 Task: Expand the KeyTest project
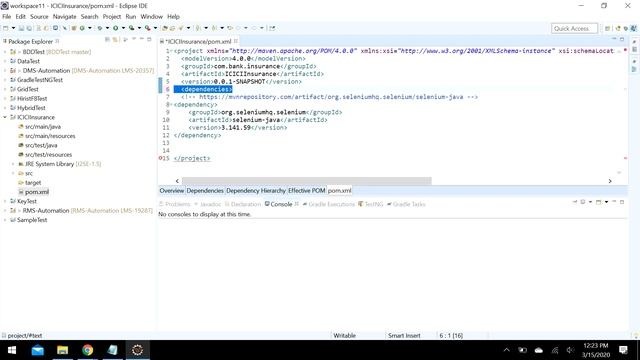[x=5, y=201]
